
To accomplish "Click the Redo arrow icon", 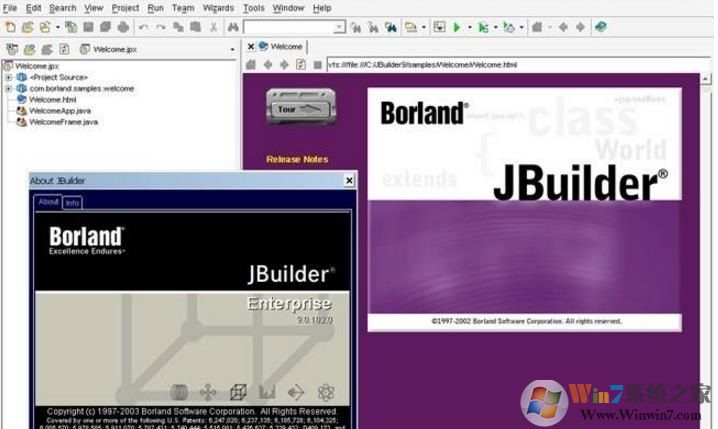I will click(x=161, y=27).
